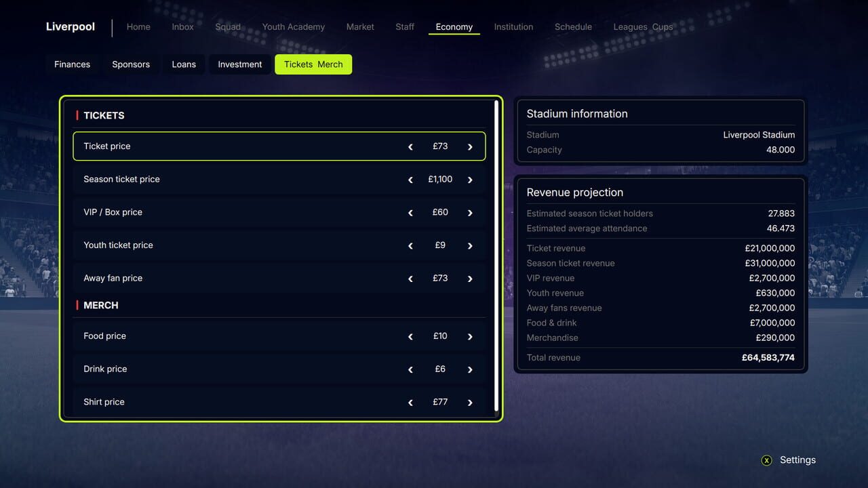Click the £77 shirt price value
This screenshot has height=488, width=868.
pyautogui.click(x=440, y=403)
